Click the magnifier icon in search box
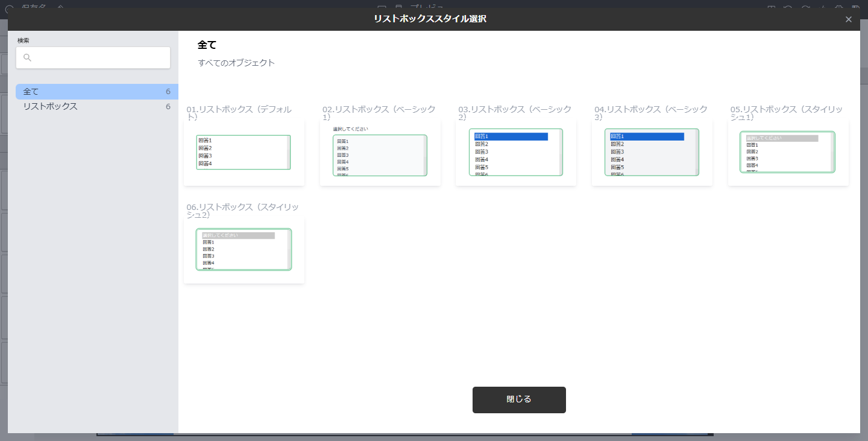The height and width of the screenshot is (441, 868). (27, 58)
